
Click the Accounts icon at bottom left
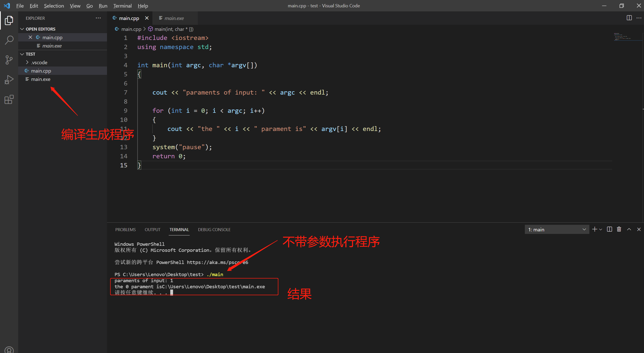(9, 350)
